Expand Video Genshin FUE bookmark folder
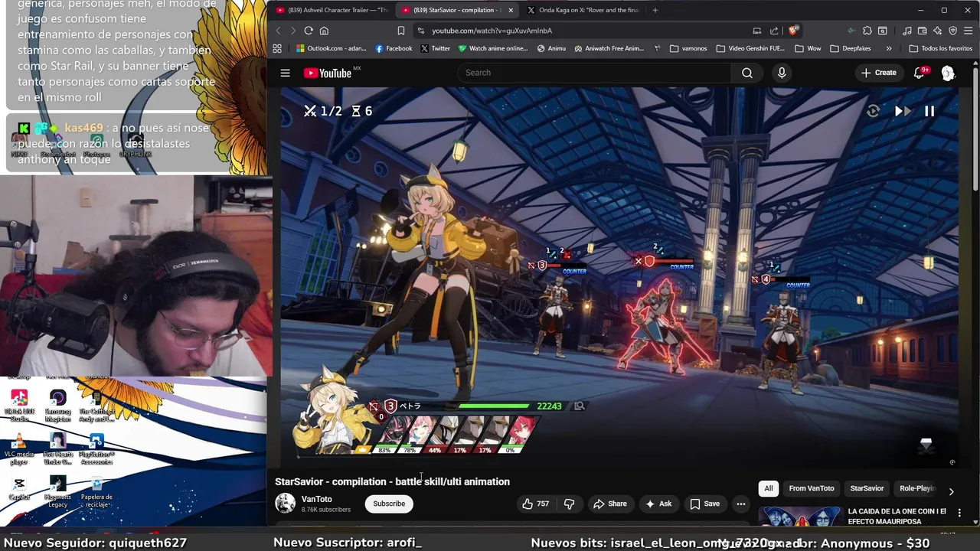Image resolution: width=980 pixels, height=551 pixels. click(x=750, y=48)
